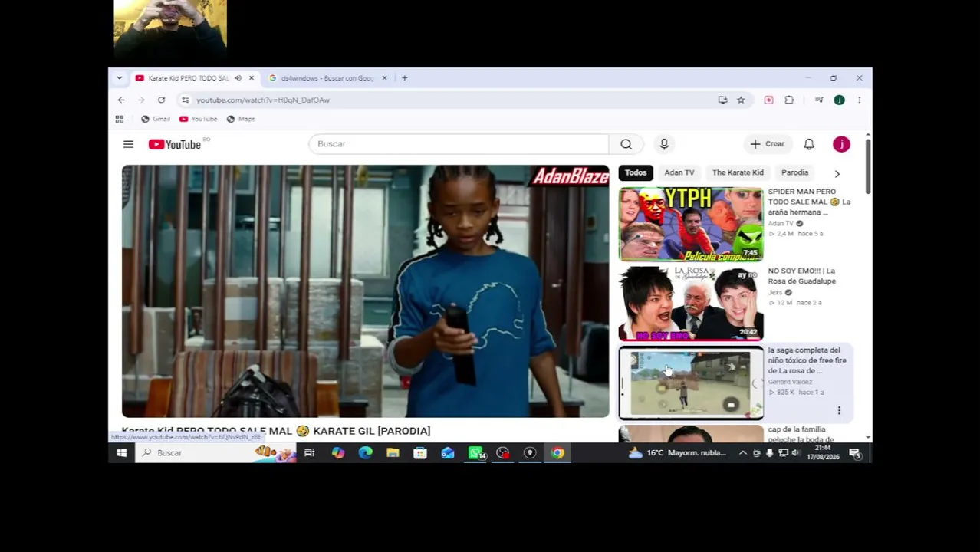Click the Chrome icon on the taskbar

557,453
